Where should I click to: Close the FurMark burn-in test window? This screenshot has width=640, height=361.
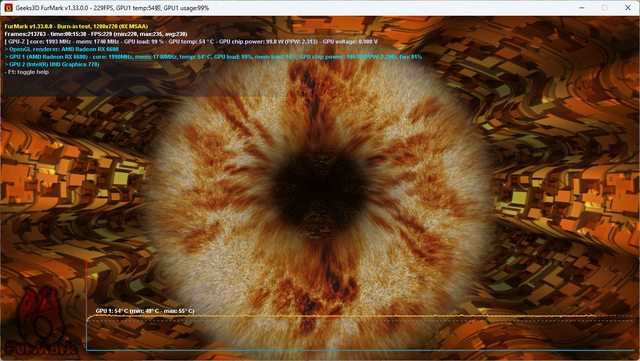[628, 8]
